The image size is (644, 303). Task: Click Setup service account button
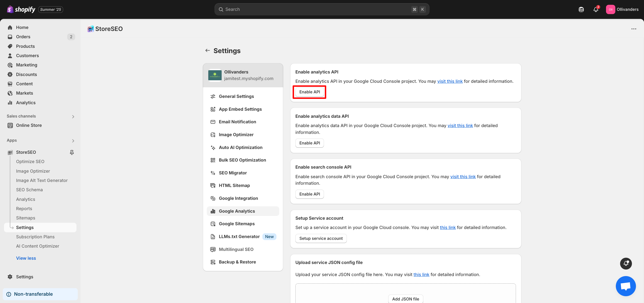pos(321,238)
